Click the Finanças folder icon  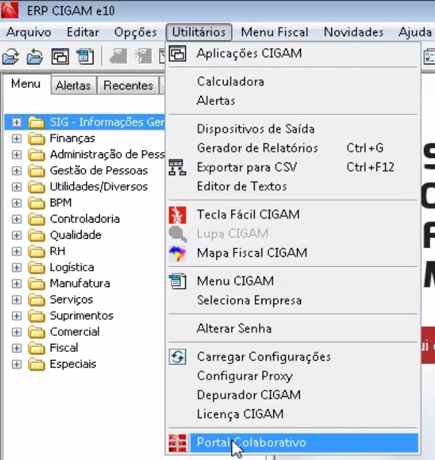click(x=37, y=139)
